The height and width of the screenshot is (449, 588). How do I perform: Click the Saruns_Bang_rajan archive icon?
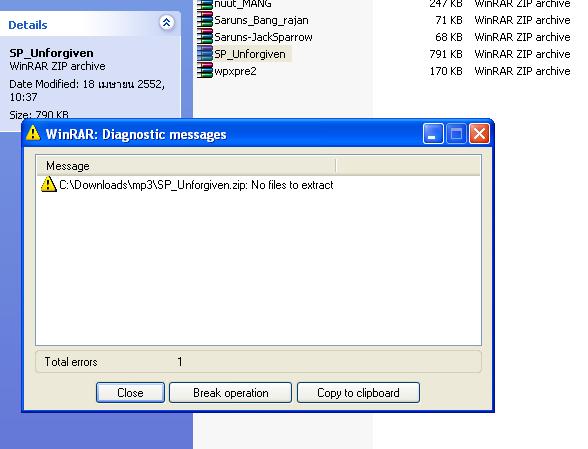(x=205, y=20)
